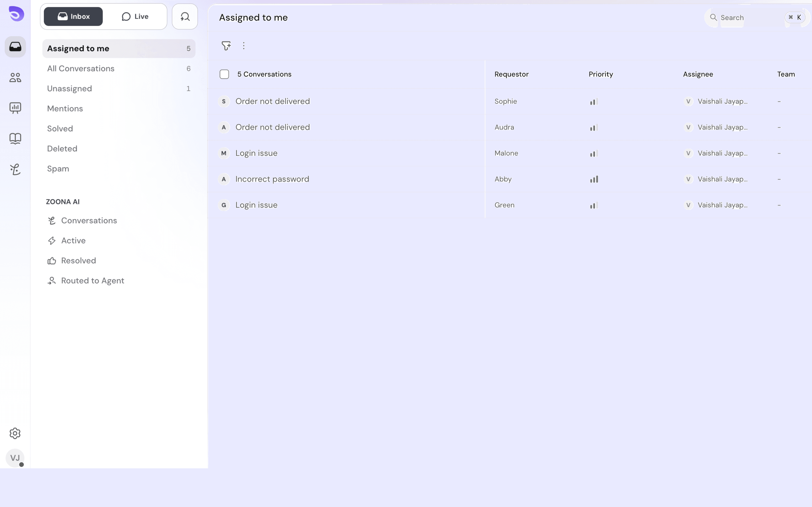The width and height of the screenshot is (812, 507).
Task: Click the M avatar for Malone's conversation
Action: (x=224, y=153)
